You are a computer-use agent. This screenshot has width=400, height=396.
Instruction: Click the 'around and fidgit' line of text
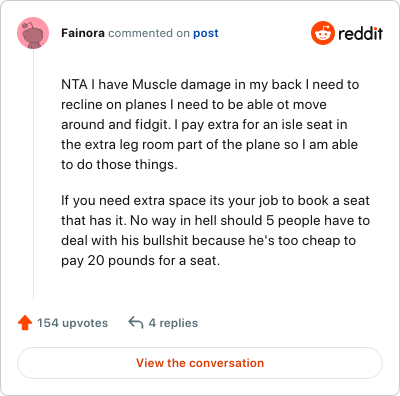pyautogui.click(x=204, y=124)
